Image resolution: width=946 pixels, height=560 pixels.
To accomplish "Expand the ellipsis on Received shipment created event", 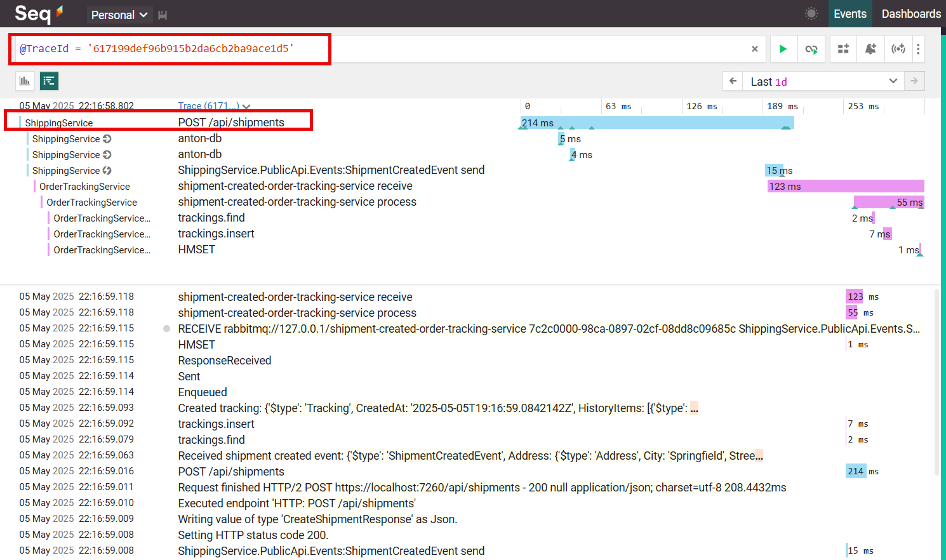I will click(759, 456).
